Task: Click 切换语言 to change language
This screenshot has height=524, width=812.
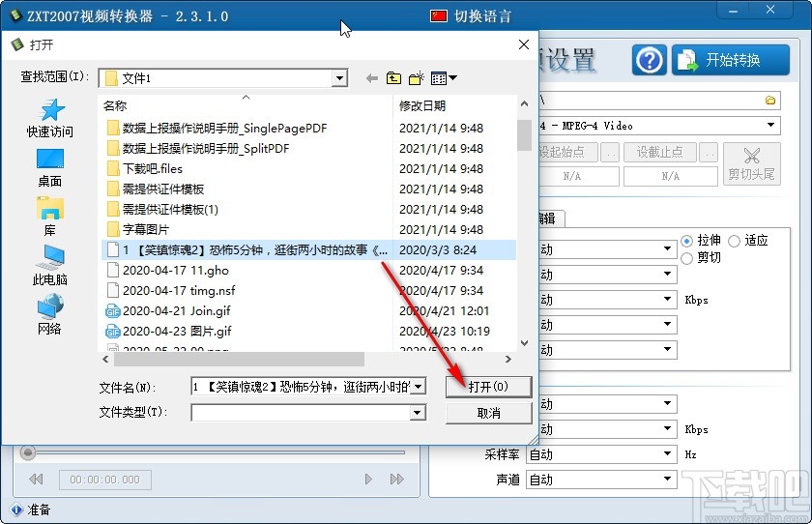Action: pyautogui.click(x=482, y=16)
